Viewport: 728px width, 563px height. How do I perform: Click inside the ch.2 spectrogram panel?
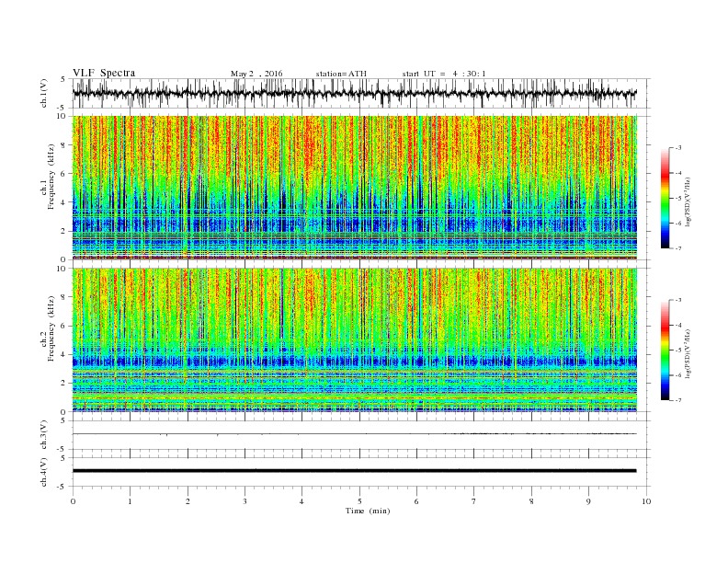(x=354, y=340)
